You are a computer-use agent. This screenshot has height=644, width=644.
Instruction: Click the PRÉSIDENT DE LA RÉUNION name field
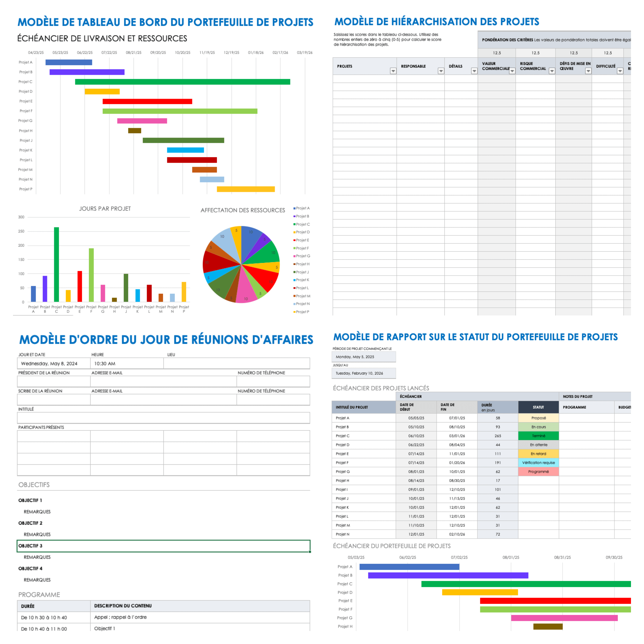(54, 381)
